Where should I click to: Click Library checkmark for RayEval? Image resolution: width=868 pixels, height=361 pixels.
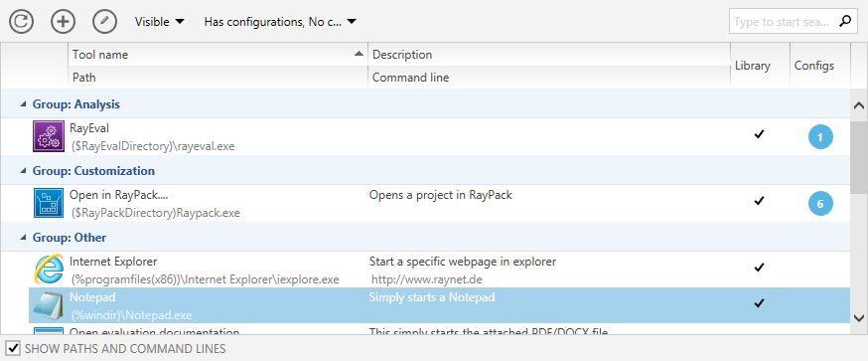coord(759,134)
